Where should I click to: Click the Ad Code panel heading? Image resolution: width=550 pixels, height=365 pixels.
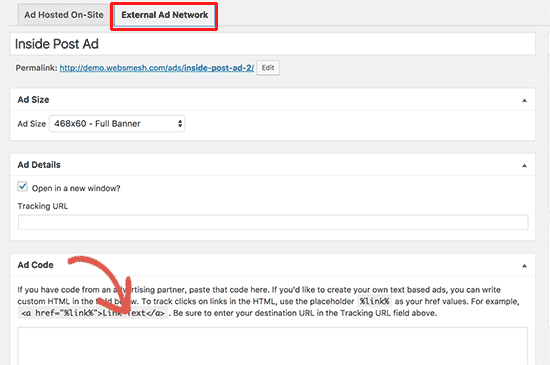(35, 265)
